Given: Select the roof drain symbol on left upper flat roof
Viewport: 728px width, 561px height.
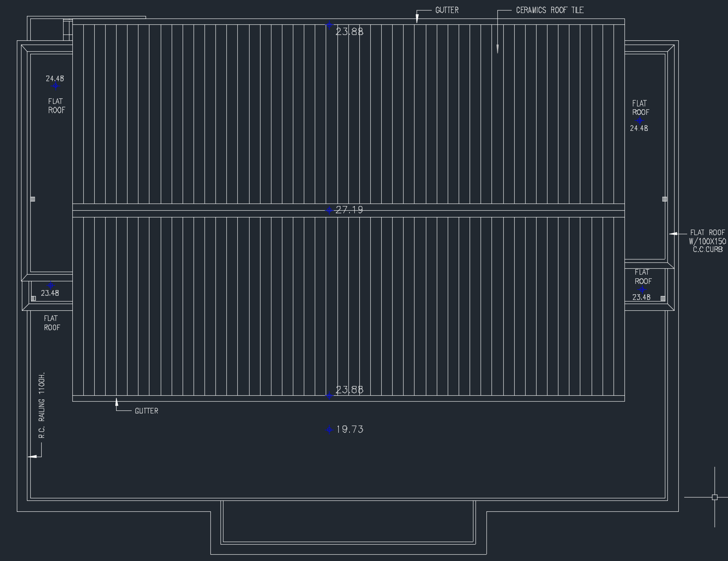Looking at the screenshot, I should click(33, 199).
